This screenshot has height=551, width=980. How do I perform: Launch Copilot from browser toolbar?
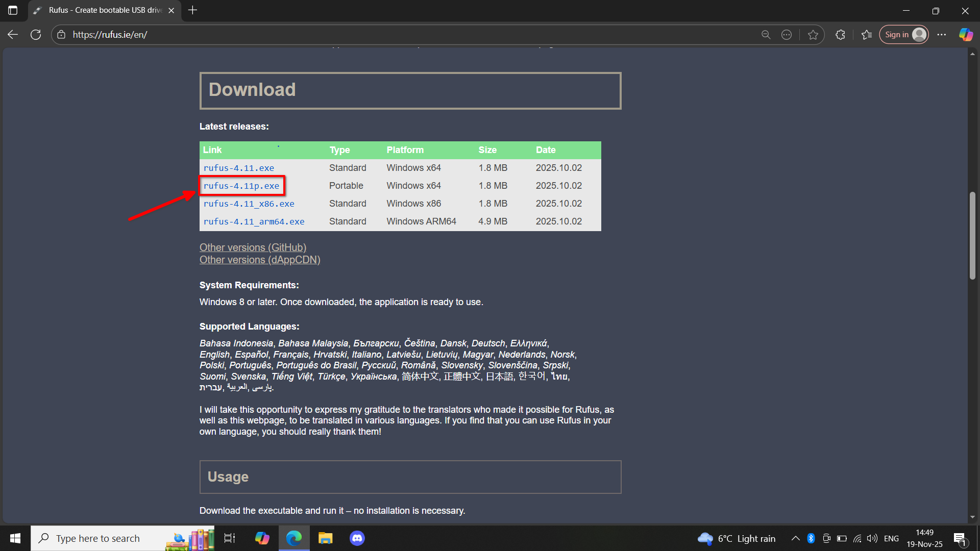click(966, 35)
